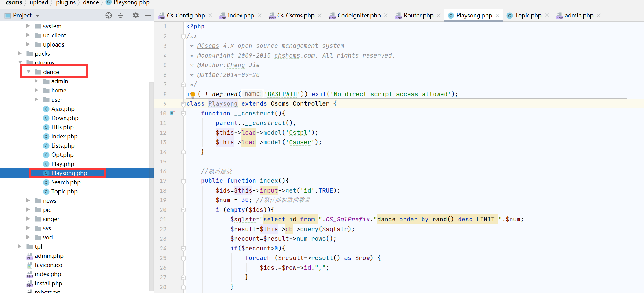Close the index.php editor tab

point(260,15)
